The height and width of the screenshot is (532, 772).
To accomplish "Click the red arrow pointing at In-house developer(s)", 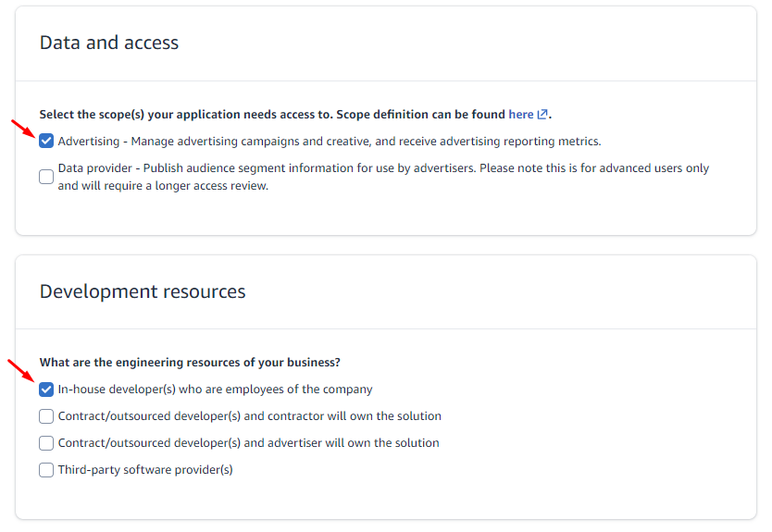I will click(x=20, y=371).
